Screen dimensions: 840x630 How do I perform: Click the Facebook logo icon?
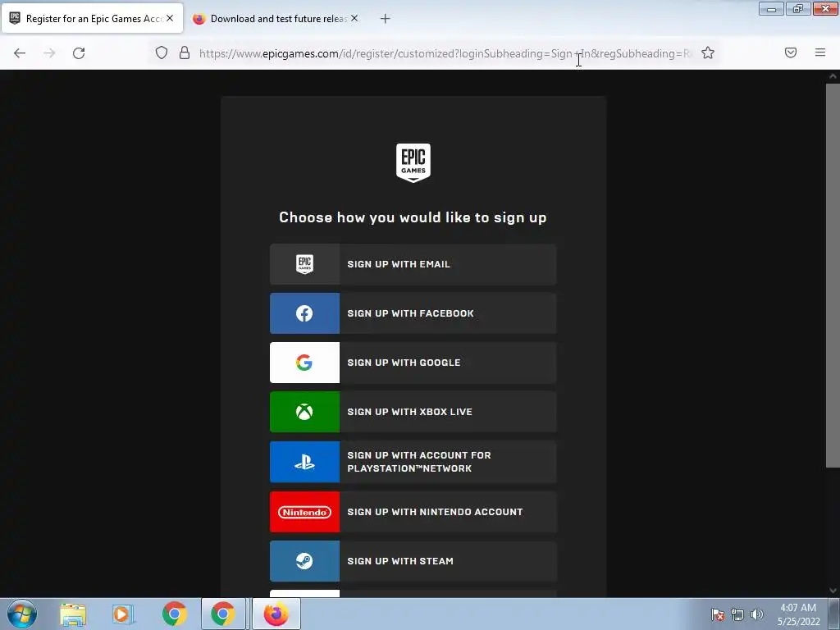(304, 313)
